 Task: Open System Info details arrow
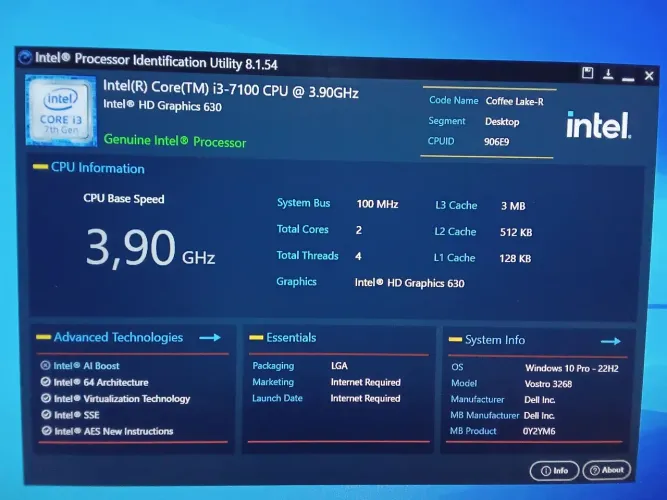611,341
